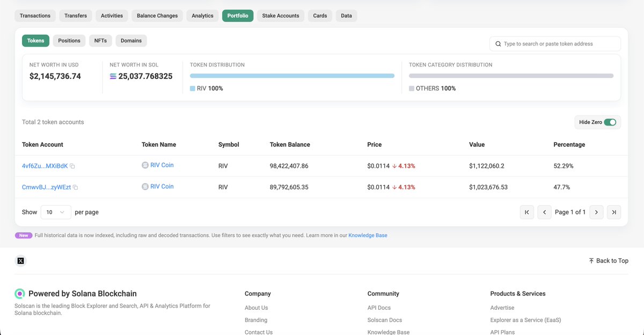Go to the next page of results
The image size is (644, 335).
click(x=596, y=212)
